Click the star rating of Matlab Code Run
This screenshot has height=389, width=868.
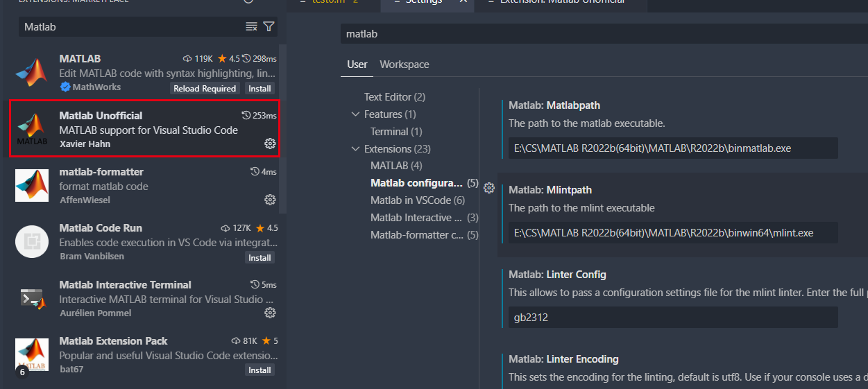(266, 228)
